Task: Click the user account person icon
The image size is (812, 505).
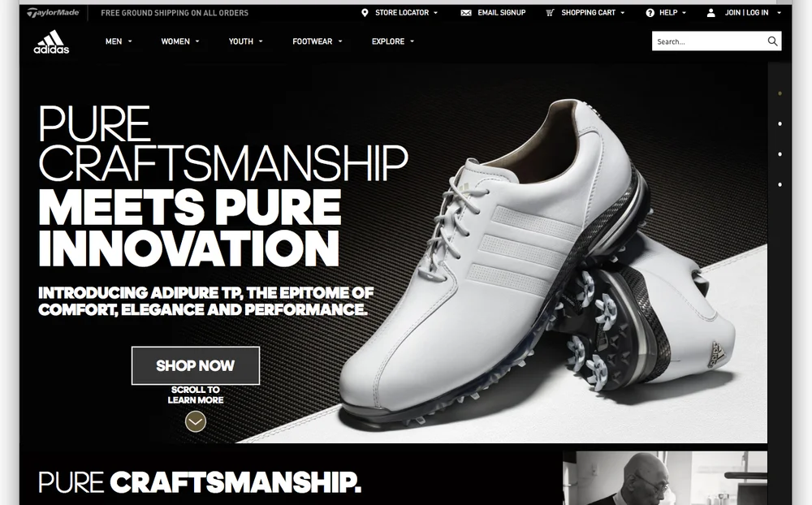Action: [711, 12]
